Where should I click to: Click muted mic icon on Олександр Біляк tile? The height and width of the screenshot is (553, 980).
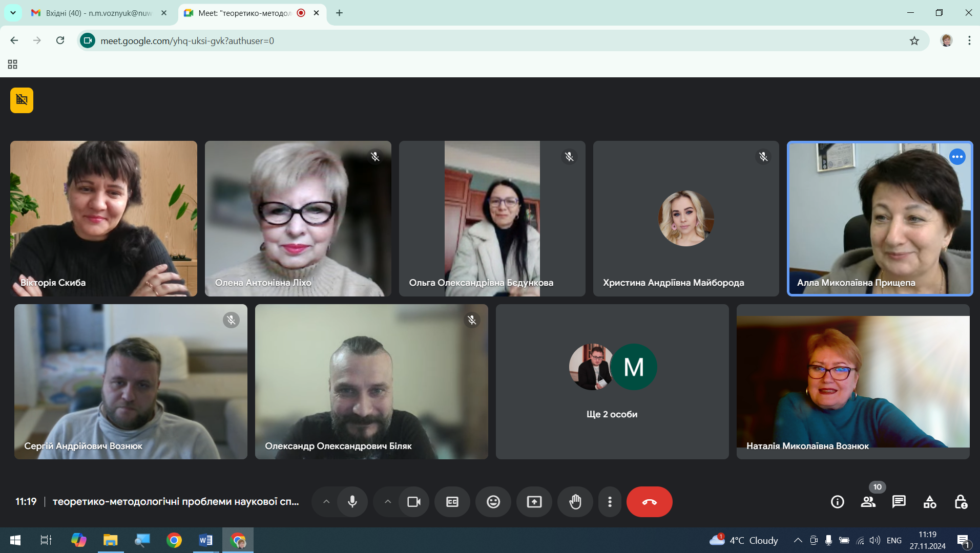[x=472, y=320]
